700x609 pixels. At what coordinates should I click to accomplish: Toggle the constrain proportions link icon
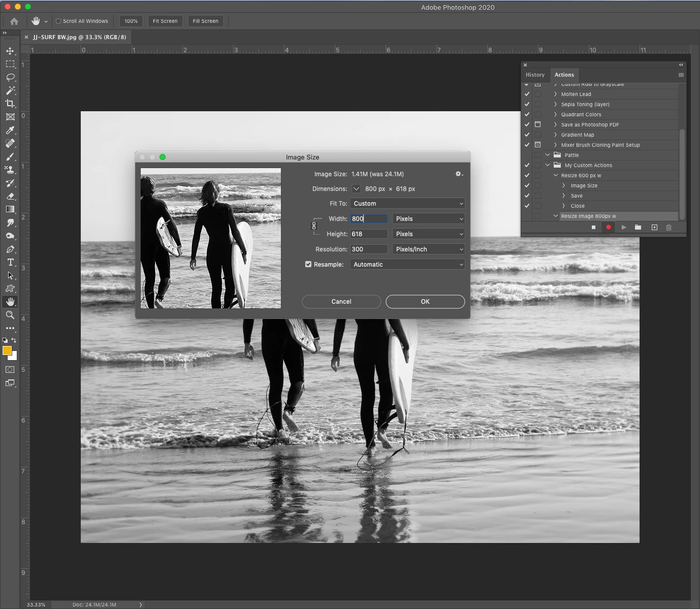pos(314,226)
